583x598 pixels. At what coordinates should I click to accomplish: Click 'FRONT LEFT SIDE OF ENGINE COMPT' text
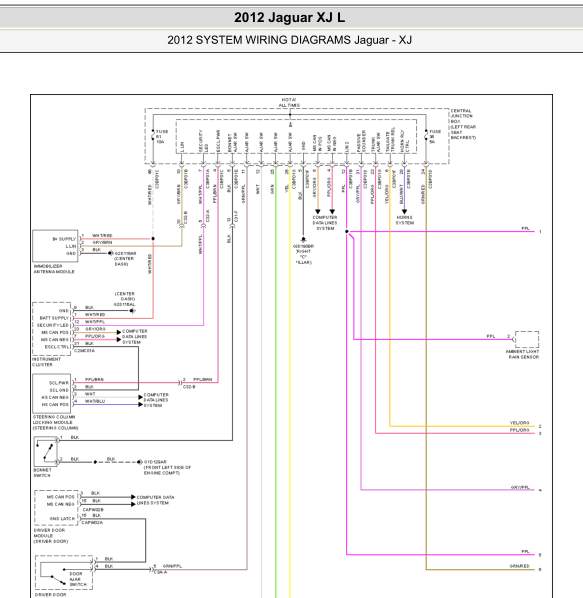(167, 470)
